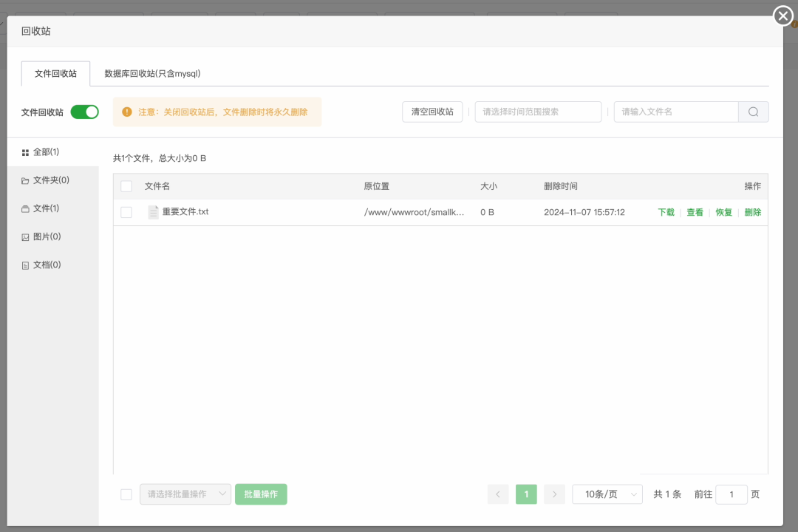This screenshot has height=532, width=798.
Task: Click 查看 link for 重要文件.txt
Action: click(695, 212)
